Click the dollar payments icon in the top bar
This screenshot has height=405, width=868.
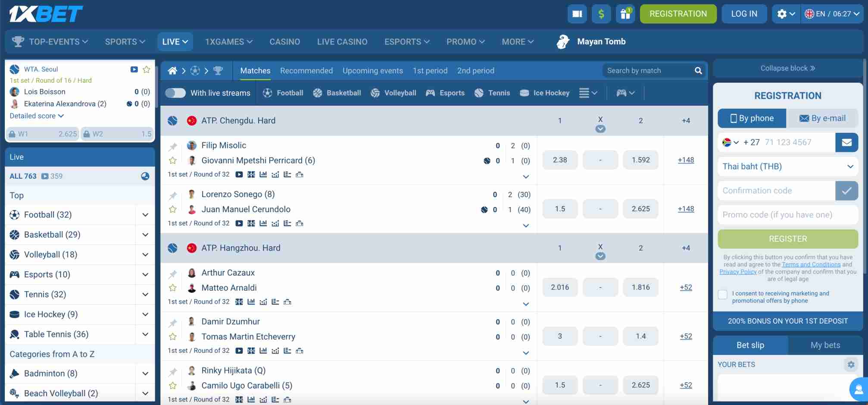(x=601, y=14)
